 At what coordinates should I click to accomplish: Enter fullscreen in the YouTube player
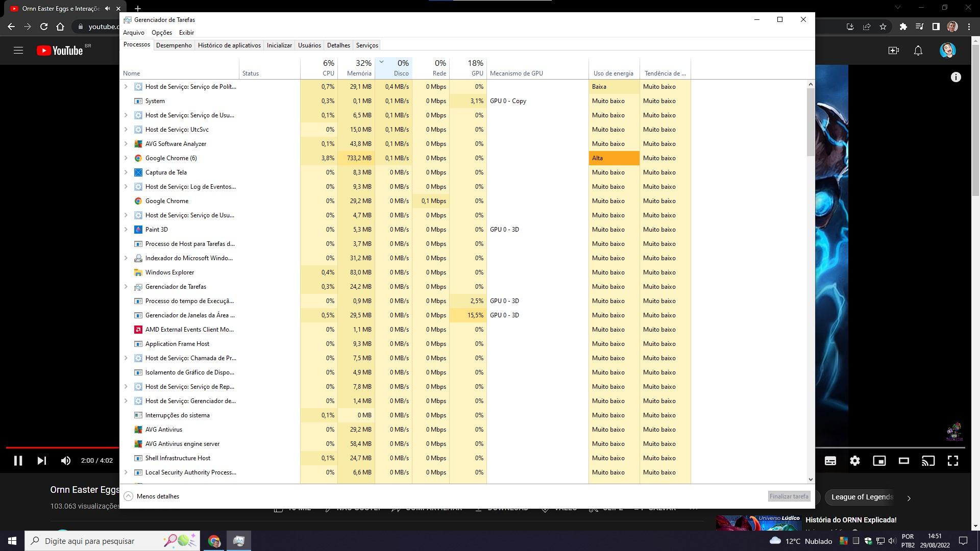click(953, 461)
